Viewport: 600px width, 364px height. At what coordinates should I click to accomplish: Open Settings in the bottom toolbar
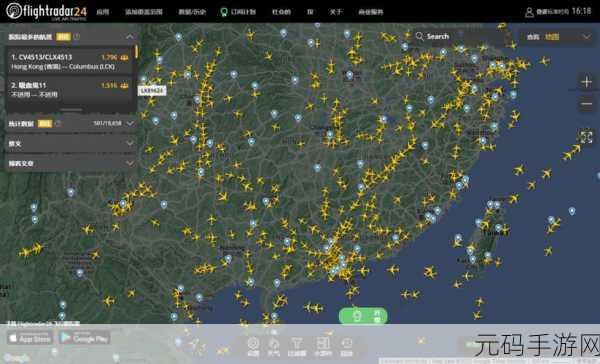coord(253,347)
